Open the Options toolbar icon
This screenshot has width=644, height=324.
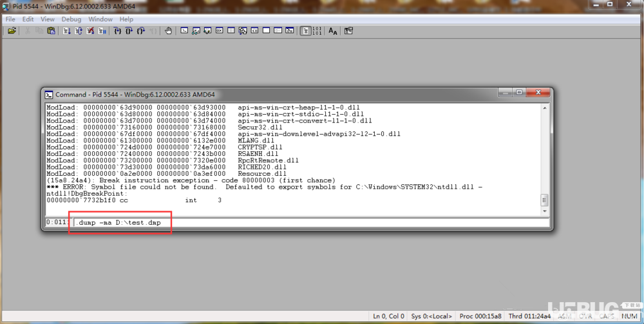coord(348,31)
